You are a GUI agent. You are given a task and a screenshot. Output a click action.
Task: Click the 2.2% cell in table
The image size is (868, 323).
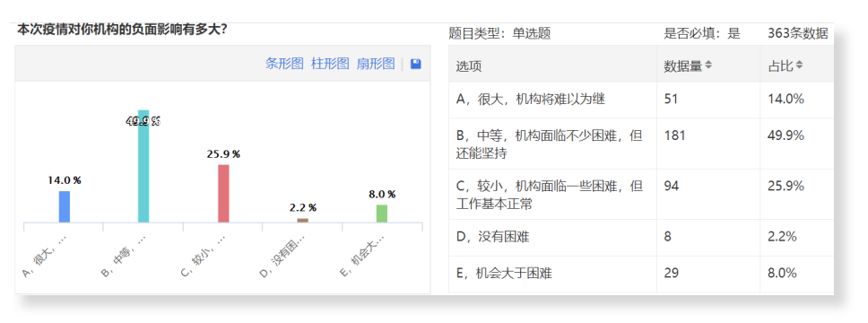782,237
